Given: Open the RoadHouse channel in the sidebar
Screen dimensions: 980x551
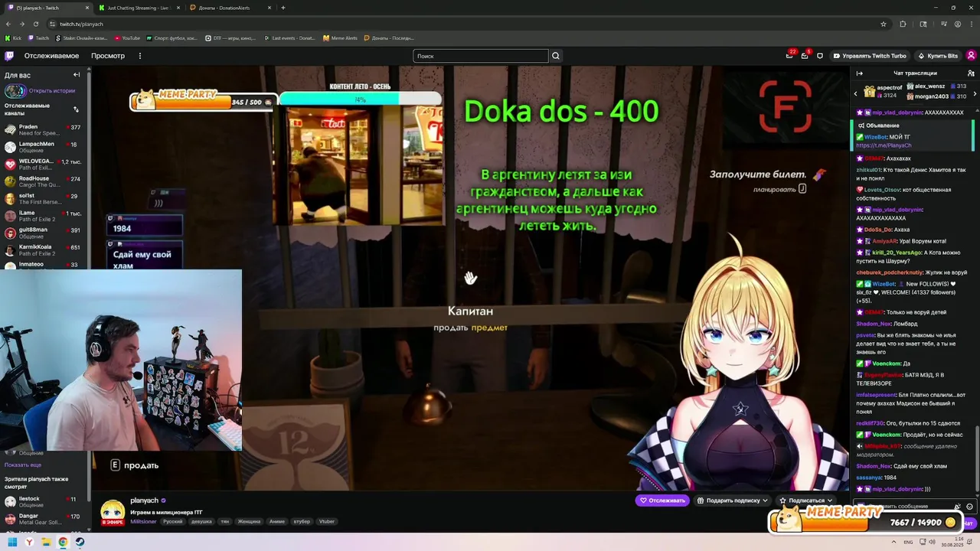Looking at the screenshot, I should pyautogui.click(x=44, y=181).
